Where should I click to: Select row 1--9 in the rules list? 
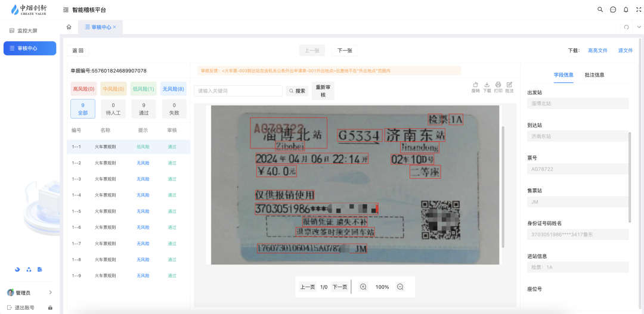pos(129,275)
